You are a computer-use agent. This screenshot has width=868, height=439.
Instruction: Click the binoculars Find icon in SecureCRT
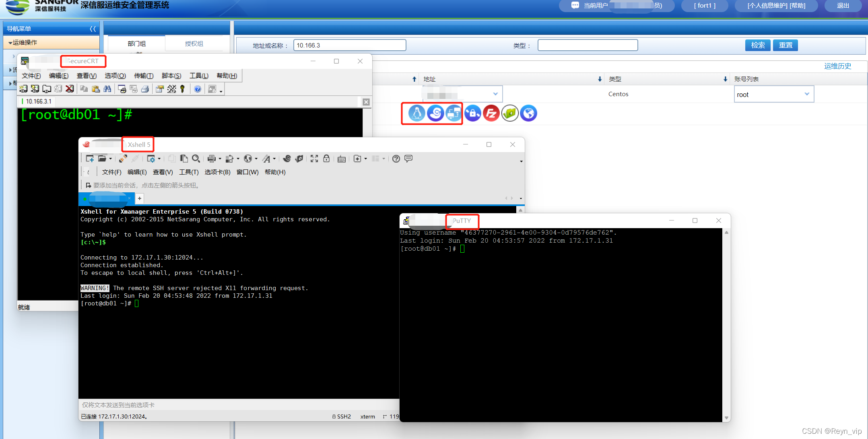click(107, 89)
